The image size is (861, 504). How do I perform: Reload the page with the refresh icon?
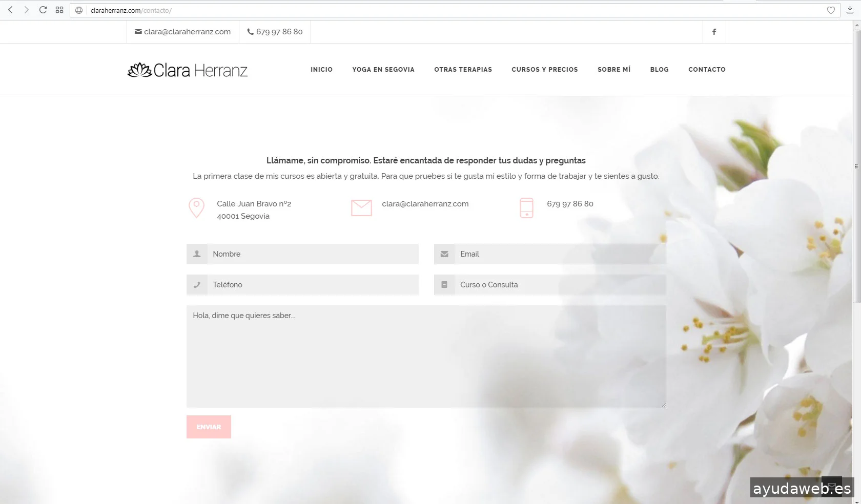tap(43, 10)
